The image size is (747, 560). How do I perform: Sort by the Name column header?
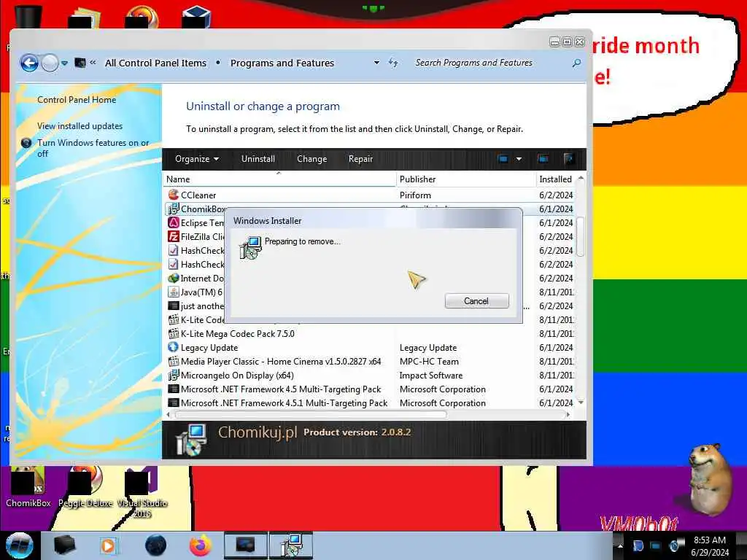point(279,179)
